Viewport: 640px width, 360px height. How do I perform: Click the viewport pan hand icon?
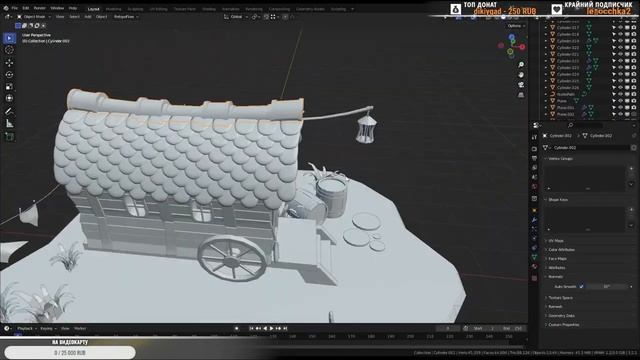(521, 75)
